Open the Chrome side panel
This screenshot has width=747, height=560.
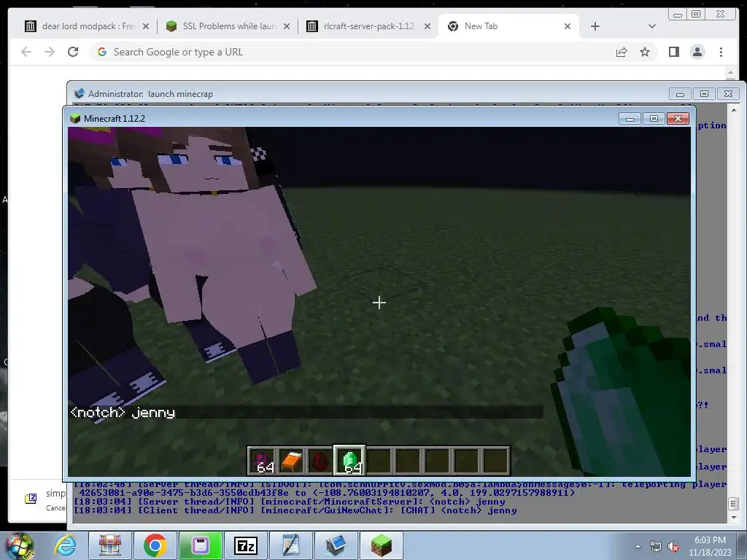[673, 52]
